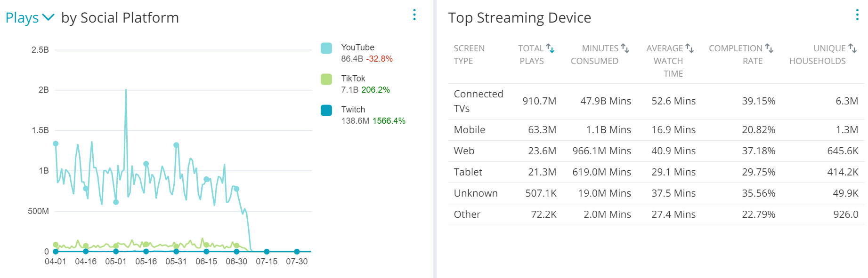Sort table by Average Watch Time
868x278 pixels.
coord(690,48)
